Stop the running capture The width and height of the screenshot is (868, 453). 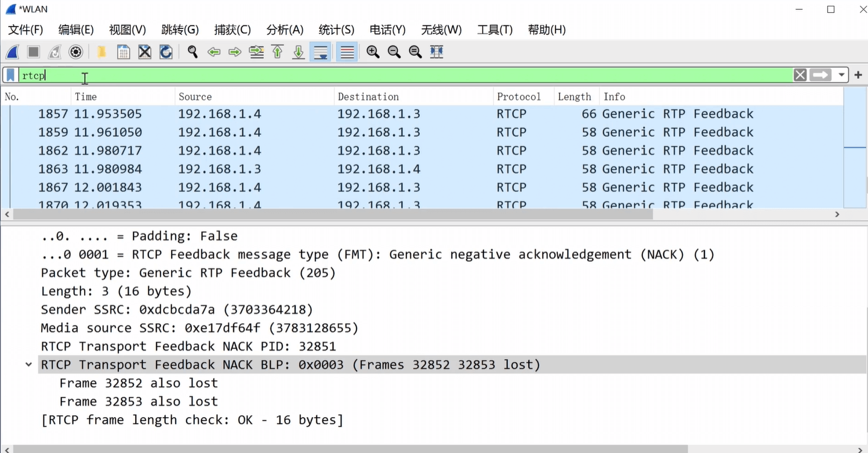34,52
